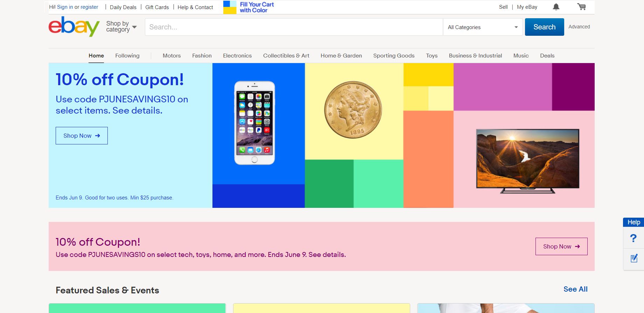Image resolution: width=644 pixels, height=313 pixels.
Task: Click the register link
Action: 89,7
